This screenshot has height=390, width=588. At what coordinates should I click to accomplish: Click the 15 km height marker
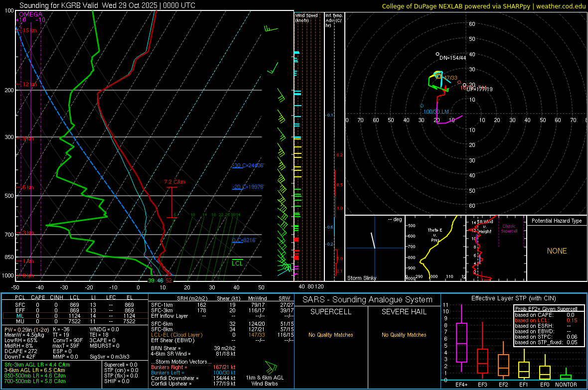pos(29,30)
